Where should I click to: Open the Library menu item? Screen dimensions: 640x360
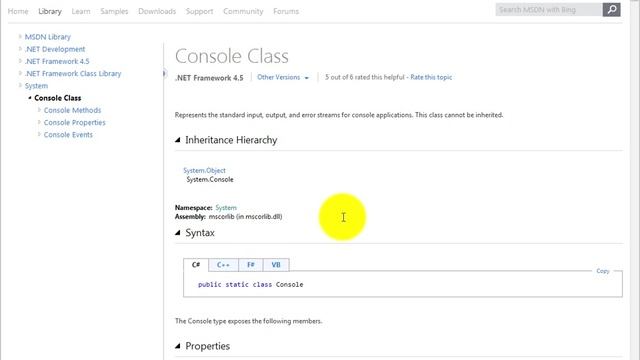pos(50,11)
